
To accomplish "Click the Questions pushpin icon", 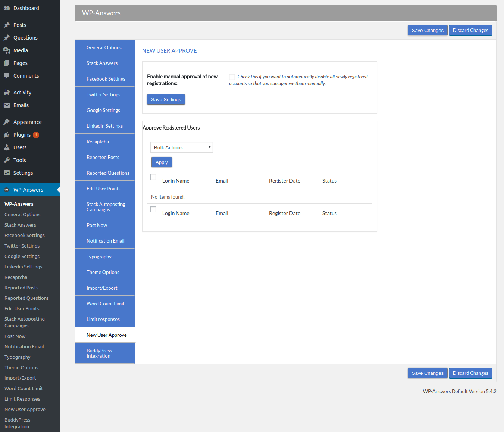I will (x=7, y=38).
